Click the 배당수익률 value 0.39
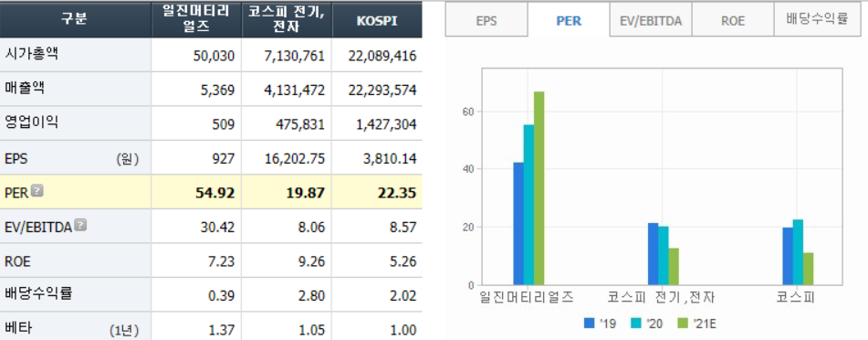The image size is (868, 340). [x=221, y=295]
